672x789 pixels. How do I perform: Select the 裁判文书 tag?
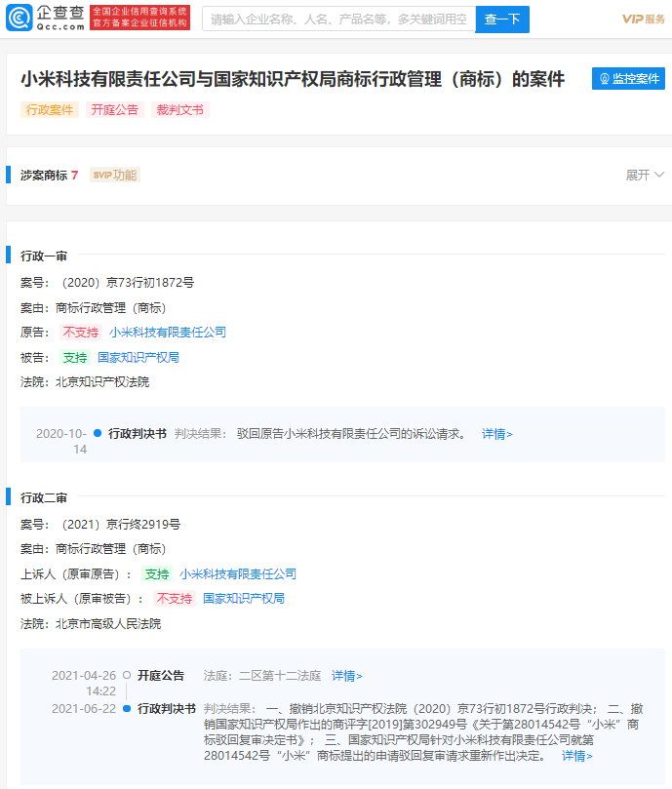click(180, 110)
